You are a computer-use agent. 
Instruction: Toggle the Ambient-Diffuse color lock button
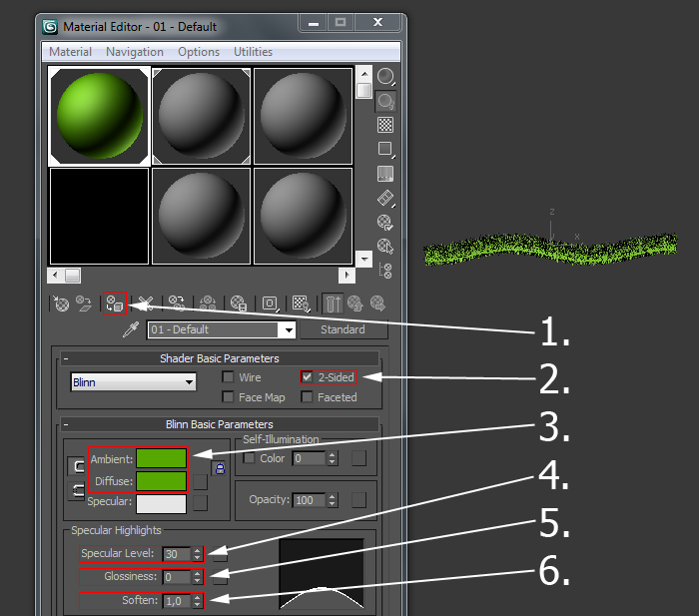76,466
